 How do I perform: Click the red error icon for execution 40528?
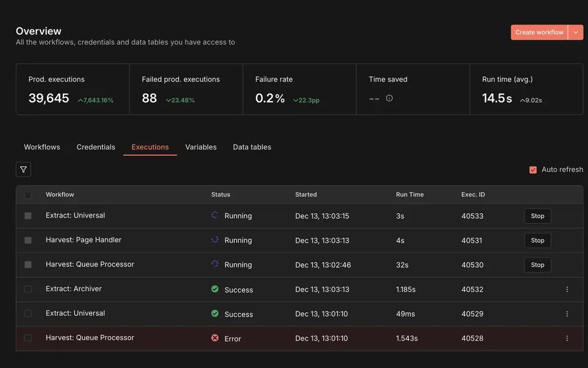215,338
